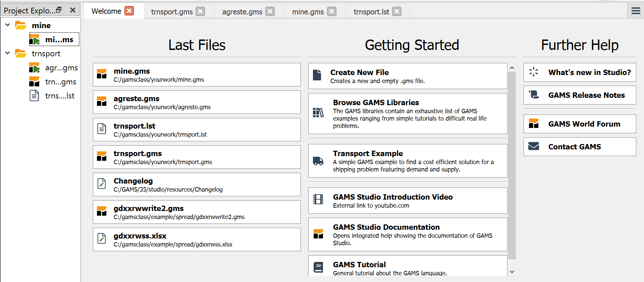644x282 pixels.
Task: Select trns....lst in Project Explorer
Action: [x=59, y=96]
